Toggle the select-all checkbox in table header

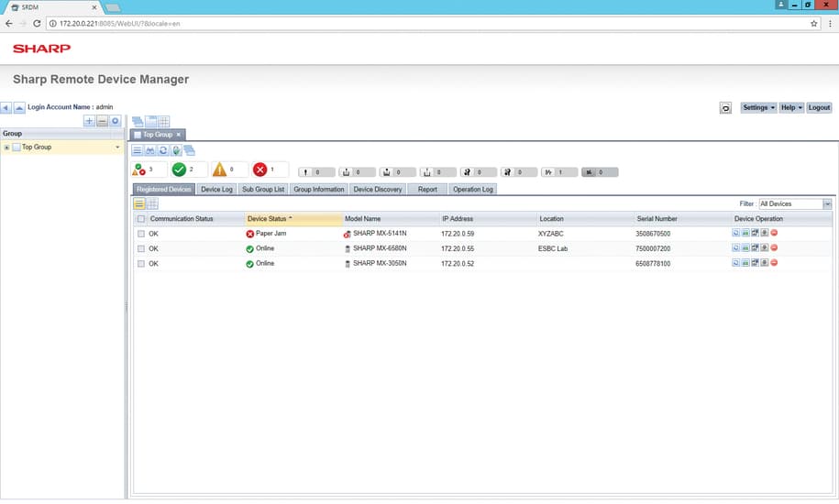140,219
